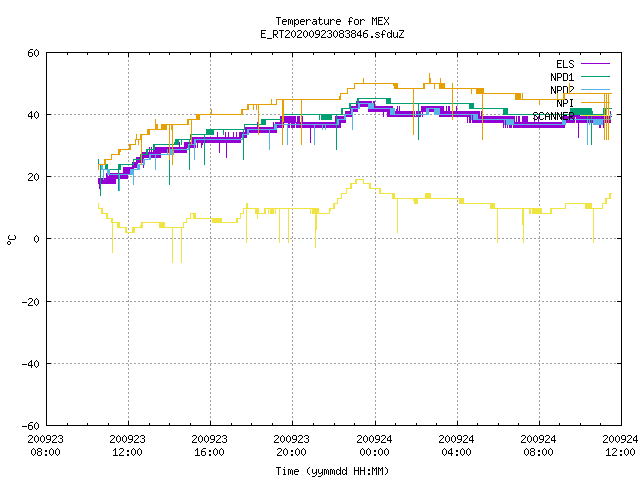Click the y-axis value -20
The height and width of the screenshot is (480, 640).
click(x=31, y=302)
